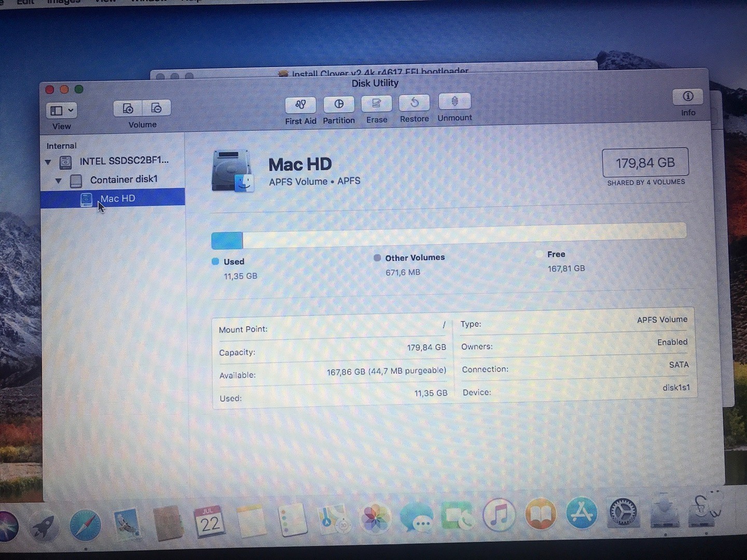Select the INTEL SSDSC2BF1 drive in the sidebar
The image size is (747, 560).
(x=113, y=161)
